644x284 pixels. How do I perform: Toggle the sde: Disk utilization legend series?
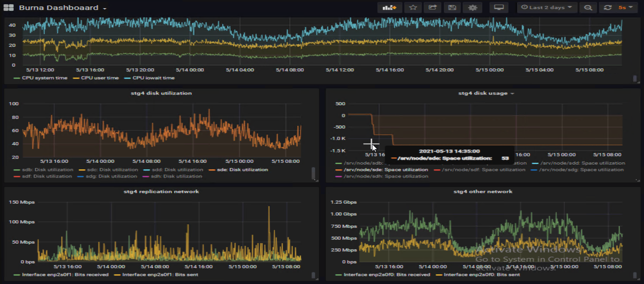pos(242,170)
